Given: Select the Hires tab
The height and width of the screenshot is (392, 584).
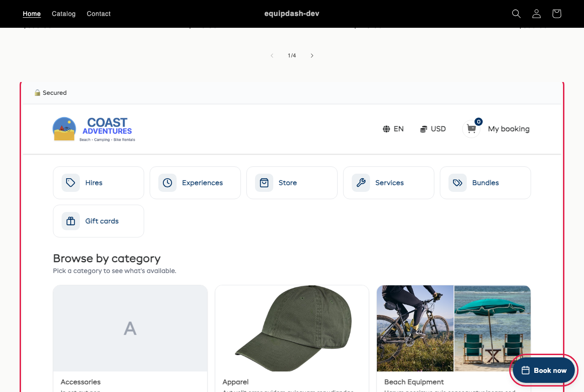Looking at the screenshot, I should click(99, 183).
